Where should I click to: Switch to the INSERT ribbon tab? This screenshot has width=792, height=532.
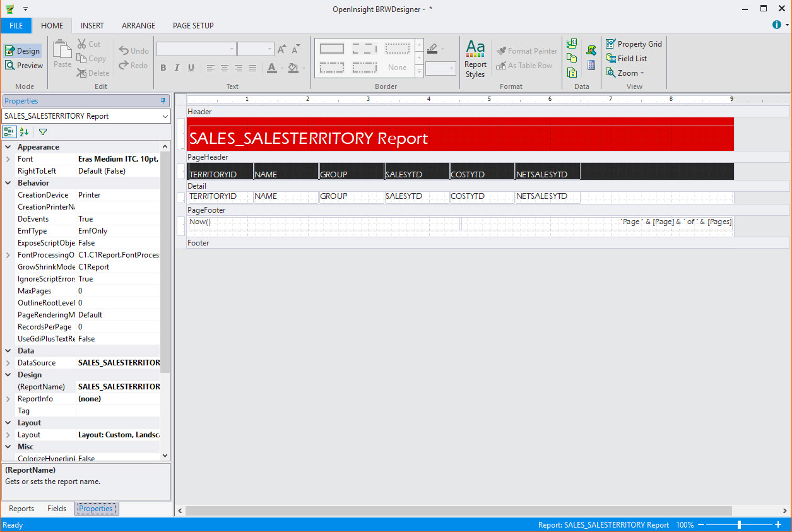tap(92, 26)
